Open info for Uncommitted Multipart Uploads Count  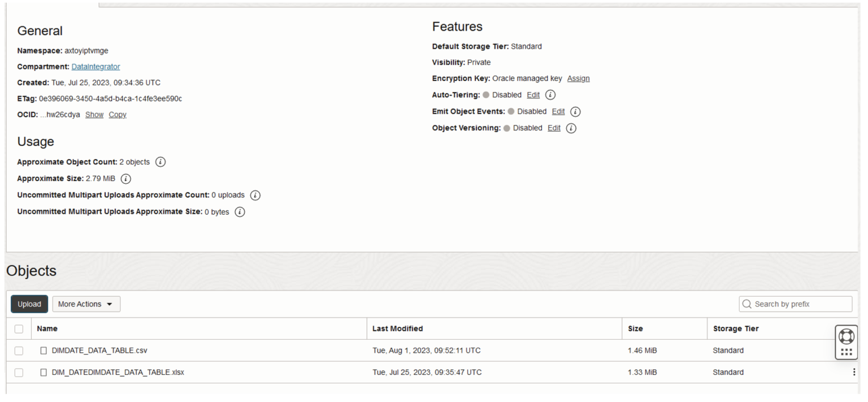tap(255, 195)
